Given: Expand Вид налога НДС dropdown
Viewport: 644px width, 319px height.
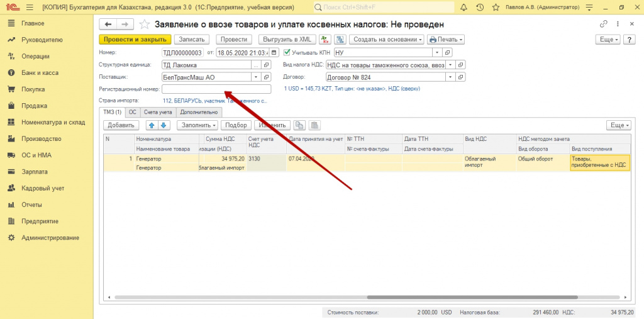Looking at the screenshot, I should (x=450, y=65).
